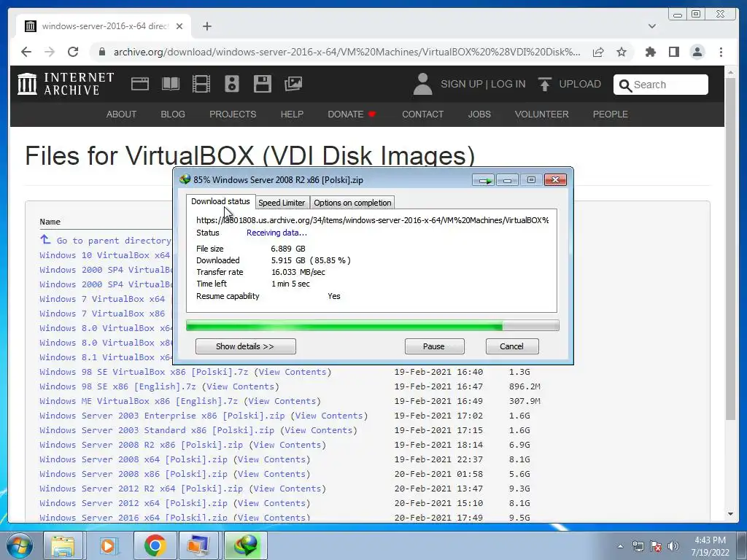
Task: Click the Action Center flag tray icon
Action: click(656, 546)
